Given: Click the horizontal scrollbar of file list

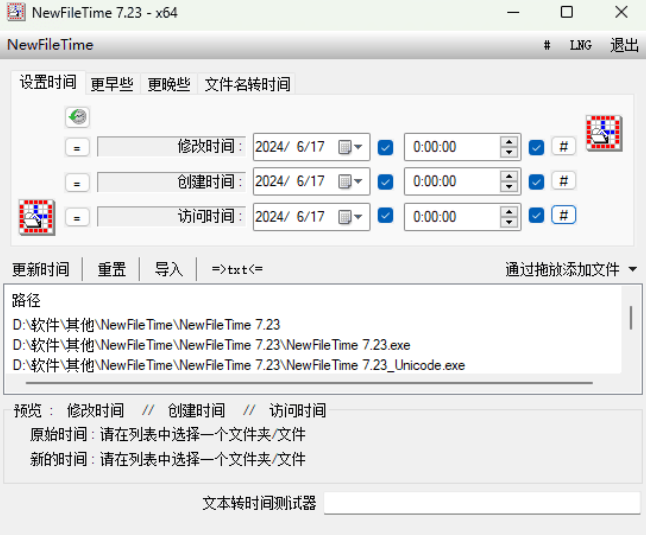Looking at the screenshot, I should (x=309, y=383).
